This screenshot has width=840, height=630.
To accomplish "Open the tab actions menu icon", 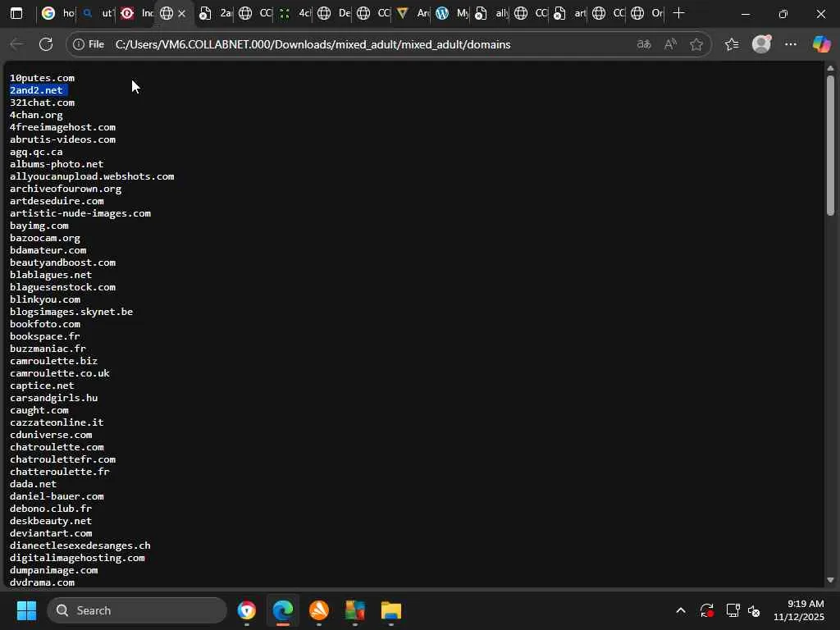I will (x=16, y=13).
